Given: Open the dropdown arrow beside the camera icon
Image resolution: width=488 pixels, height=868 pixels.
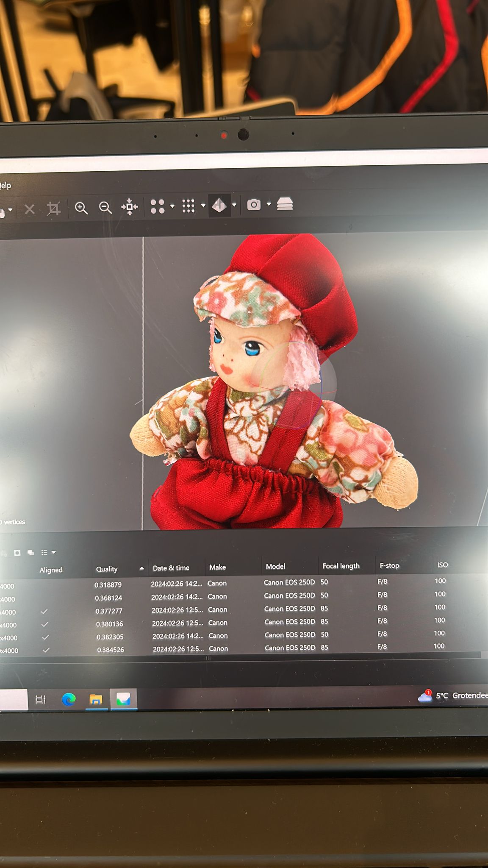Looking at the screenshot, I should [x=269, y=204].
